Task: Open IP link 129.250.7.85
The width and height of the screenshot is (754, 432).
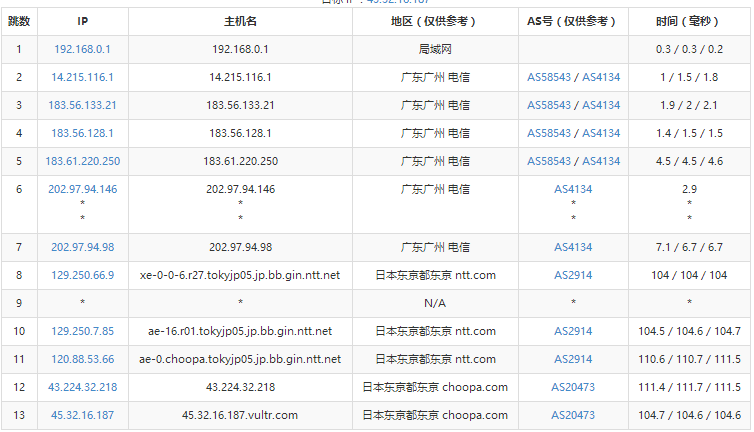Action: click(x=83, y=331)
